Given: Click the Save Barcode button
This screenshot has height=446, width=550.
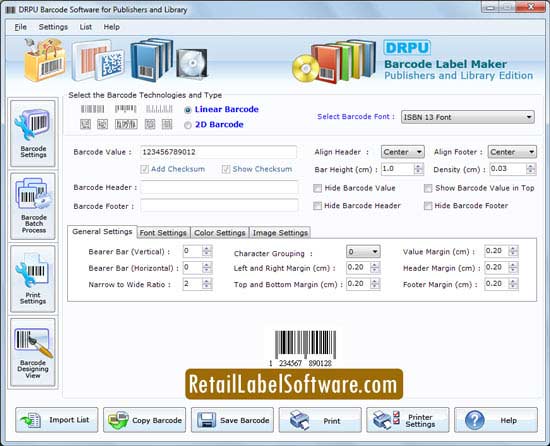Looking at the screenshot, I should pyautogui.click(x=232, y=420).
